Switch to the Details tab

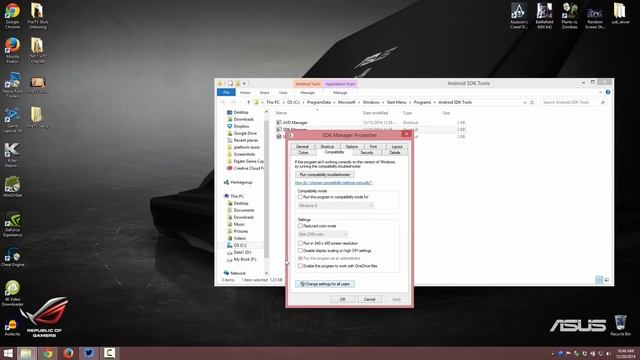click(x=395, y=153)
